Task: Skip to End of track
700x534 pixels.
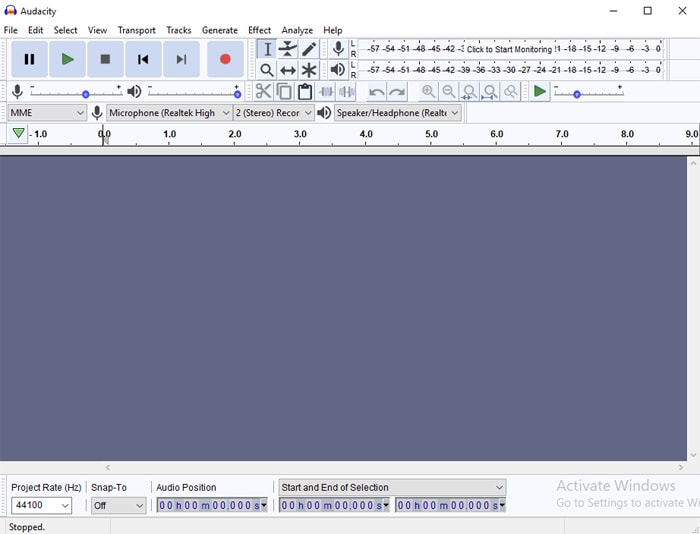Action: tap(181, 59)
